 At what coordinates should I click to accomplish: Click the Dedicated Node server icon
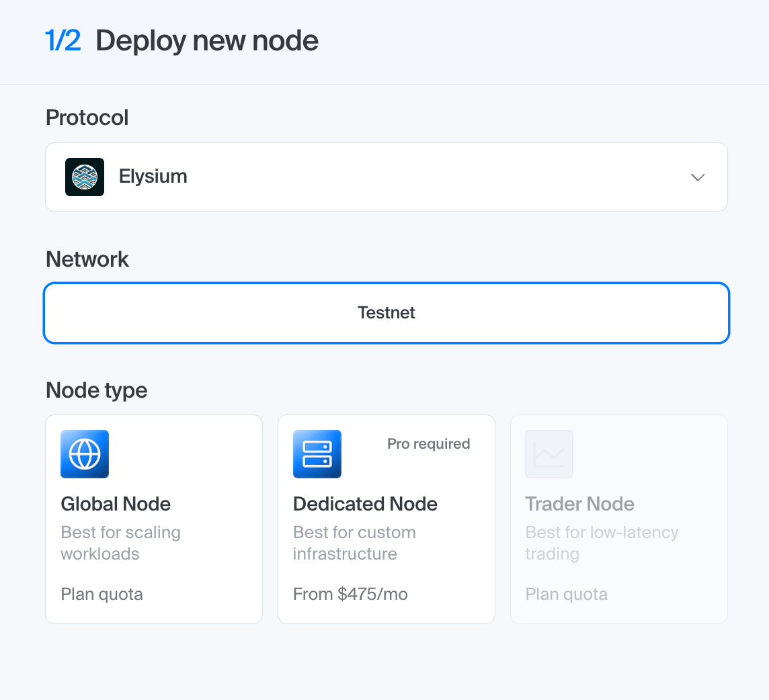click(x=317, y=454)
